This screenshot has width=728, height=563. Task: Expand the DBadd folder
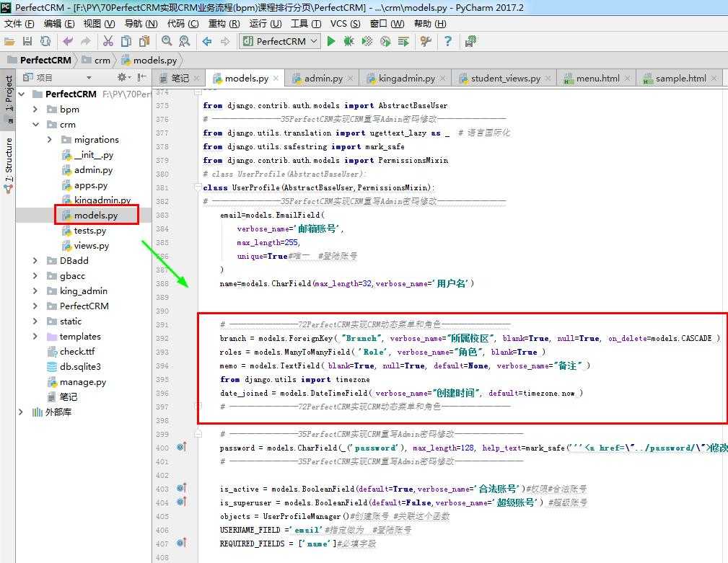[36, 261]
